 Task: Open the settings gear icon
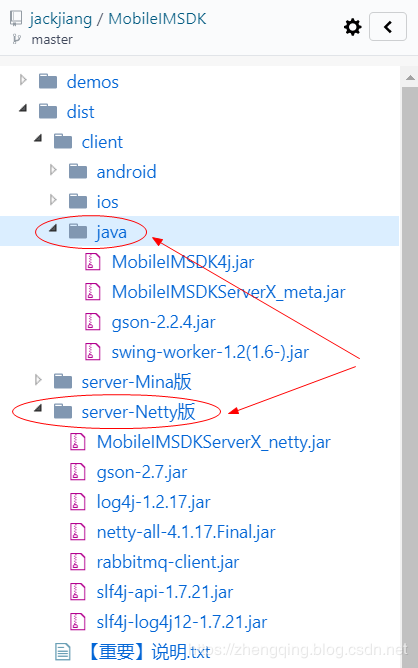[x=353, y=27]
